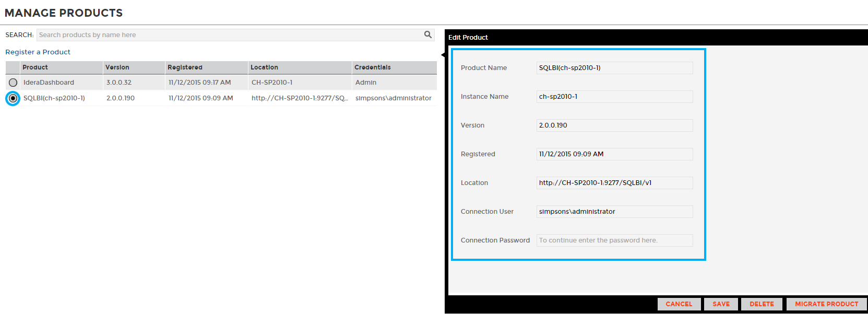Sort by the Product column header
This screenshot has width=868, height=323.
[61, 67]
